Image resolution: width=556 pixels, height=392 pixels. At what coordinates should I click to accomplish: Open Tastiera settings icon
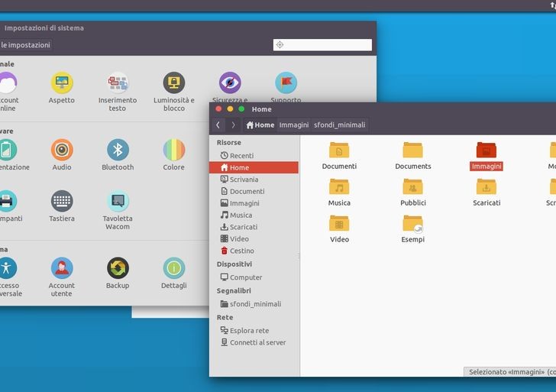point(62,201)
